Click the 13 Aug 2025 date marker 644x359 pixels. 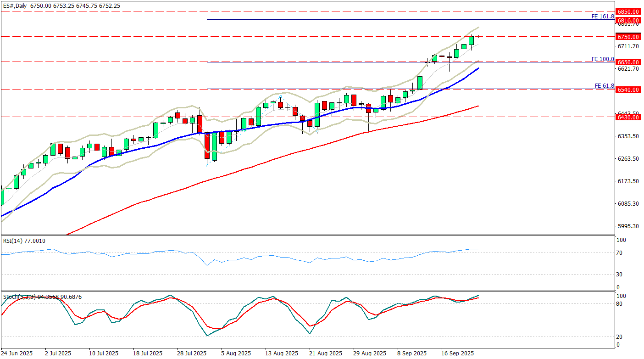(x=280, y=353)
